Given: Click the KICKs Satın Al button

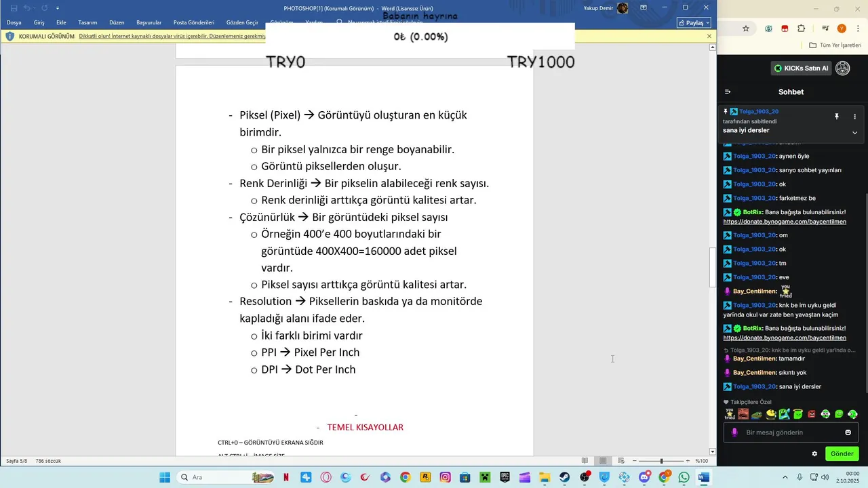Looking at the screenshot, I should tap(802, 68).
